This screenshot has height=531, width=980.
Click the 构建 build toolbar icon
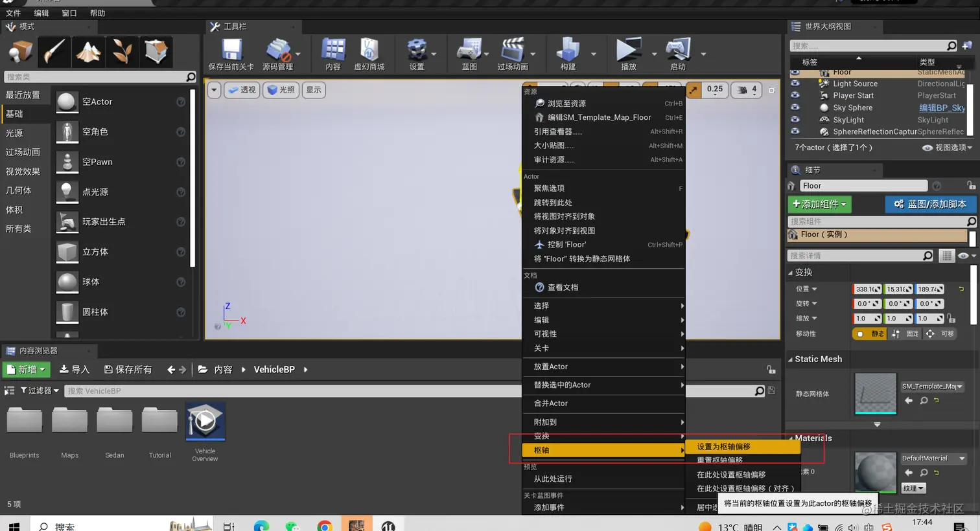point(568,50)
